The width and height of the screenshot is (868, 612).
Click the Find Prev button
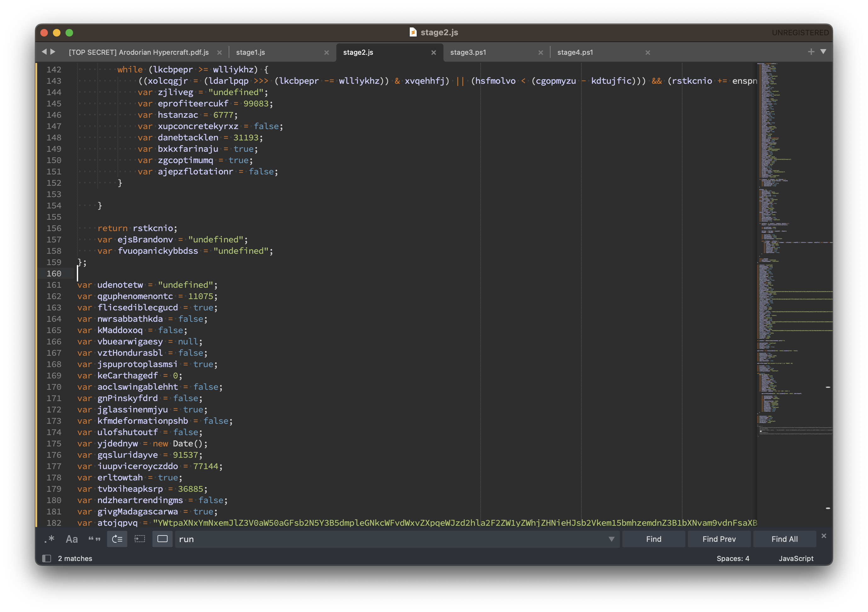(719, 539)
